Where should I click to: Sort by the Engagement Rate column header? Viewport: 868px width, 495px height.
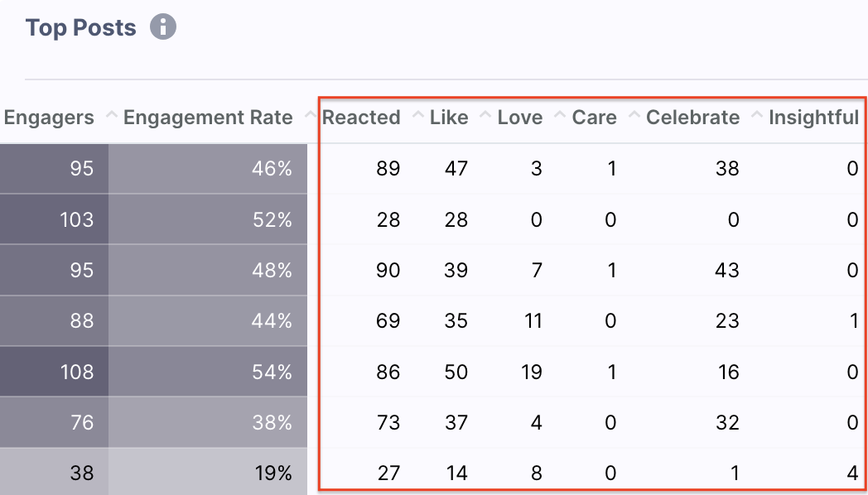coord(208,118)
